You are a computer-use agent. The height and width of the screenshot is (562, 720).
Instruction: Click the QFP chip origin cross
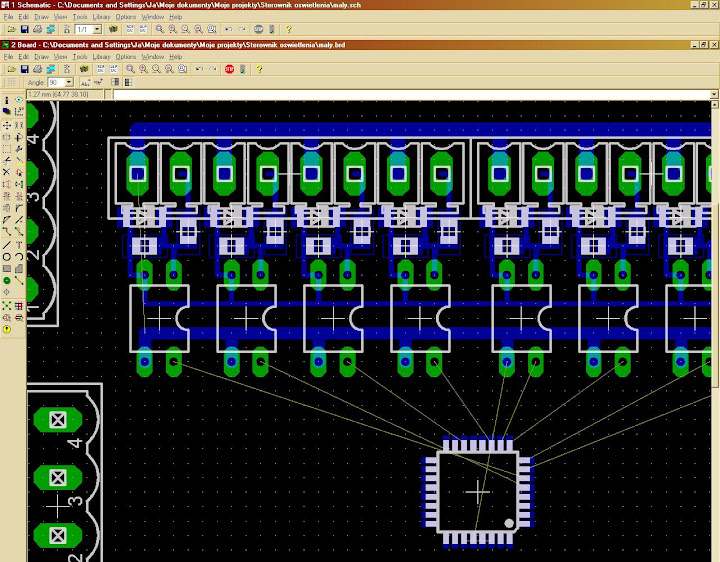click(478, 492)
